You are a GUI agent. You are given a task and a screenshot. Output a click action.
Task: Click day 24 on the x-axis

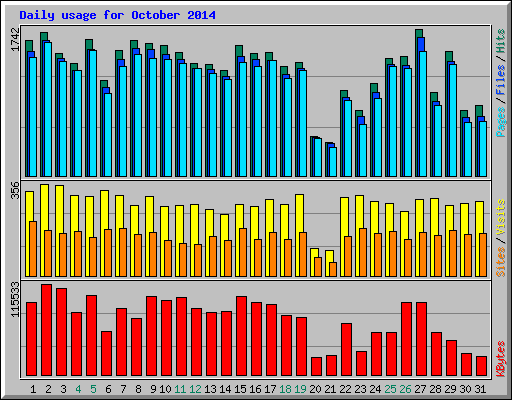click(x=375, y=389)
